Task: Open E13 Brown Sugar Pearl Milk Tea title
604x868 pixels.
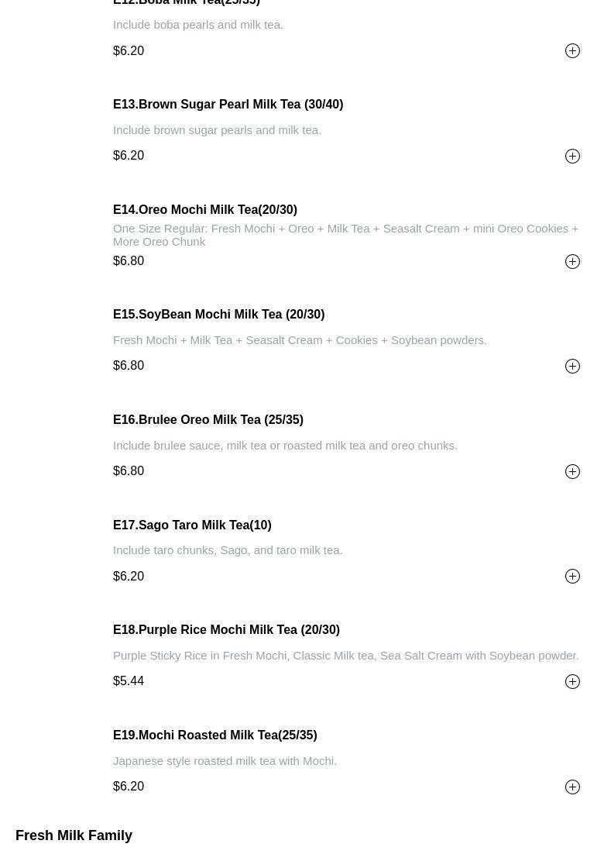Action: pyautogui.click(x=228, y=105)
